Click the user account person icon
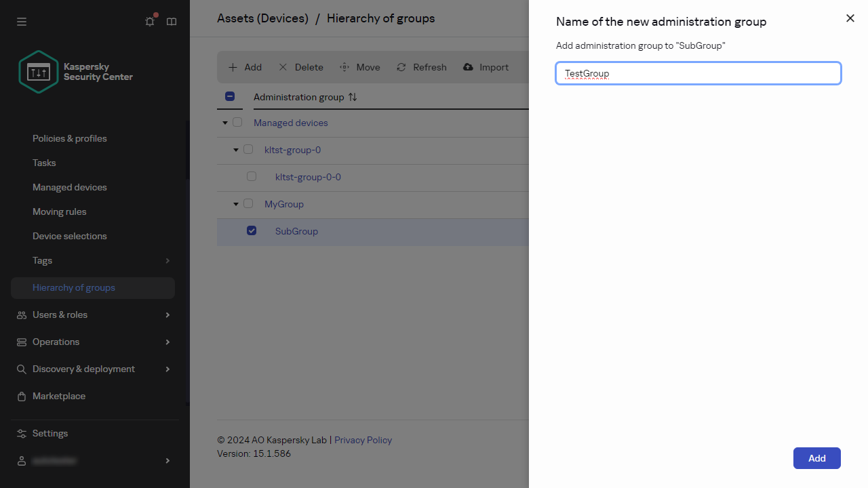Screen dimensions: 868x488 [x=22, y=460]
